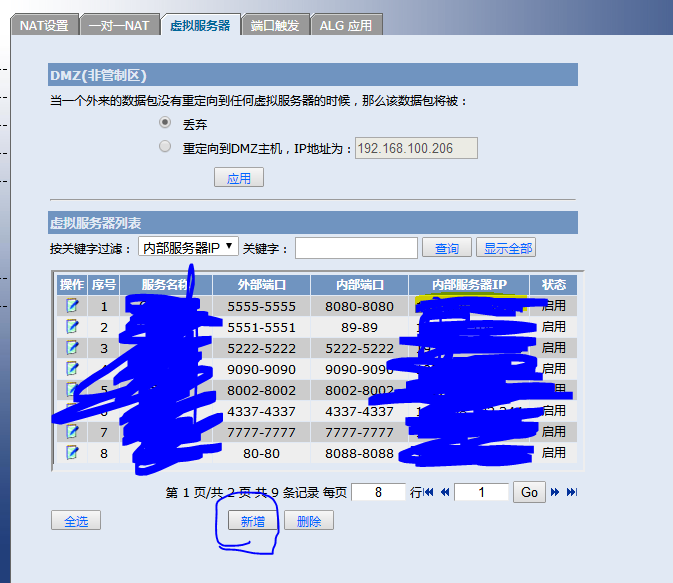Open the 端口触发 tab
Viewport: 673px width, 583px height.
[x=275, y=25]
